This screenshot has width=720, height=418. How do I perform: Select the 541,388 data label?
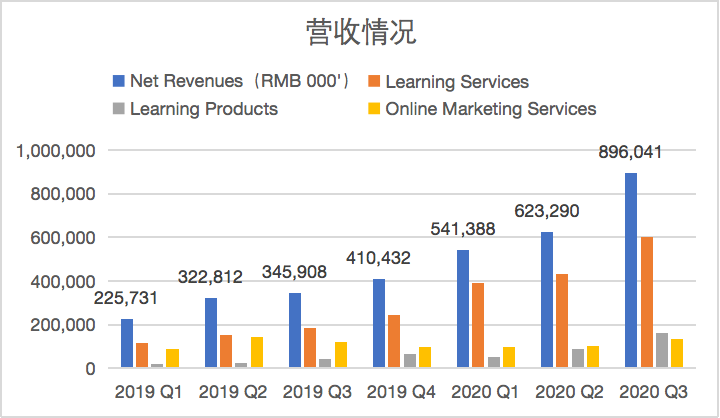462,229
